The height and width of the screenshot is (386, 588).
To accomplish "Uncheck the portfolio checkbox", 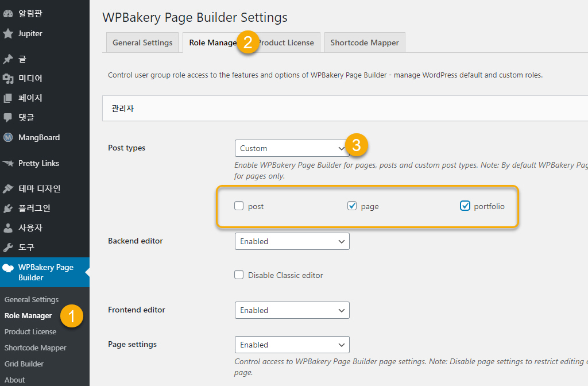I will tap(465, 206).
